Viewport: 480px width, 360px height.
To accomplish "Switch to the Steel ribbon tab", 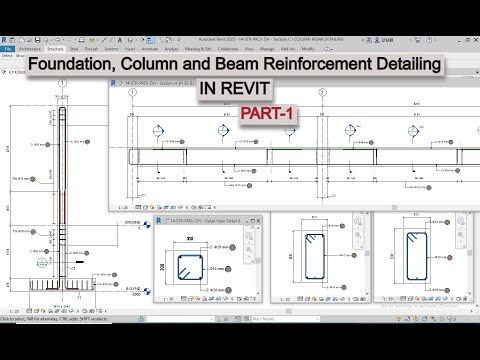I will pyautogui.click(x=74, y=49).
